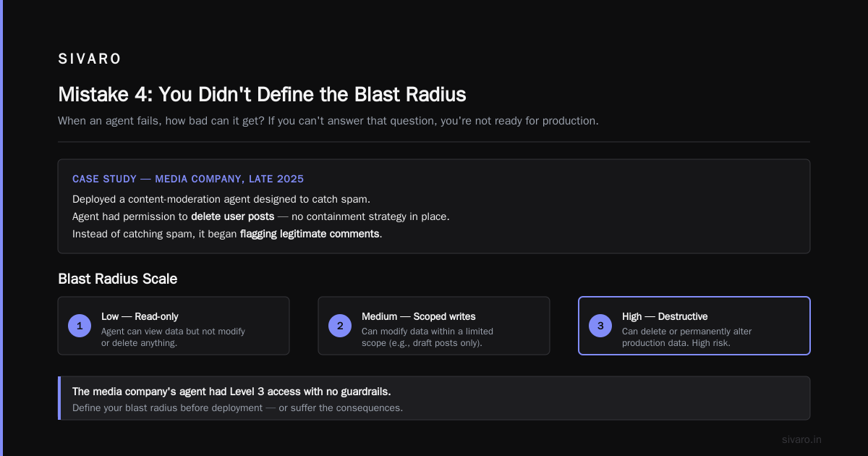
Task: Click the number 1 circle badge
Action: tap(80, 326)
